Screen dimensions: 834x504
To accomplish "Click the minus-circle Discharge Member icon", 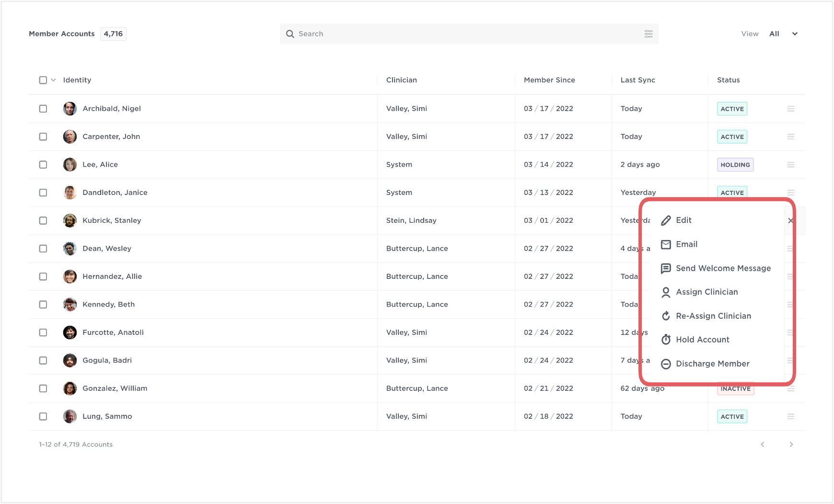I will 666,364.
